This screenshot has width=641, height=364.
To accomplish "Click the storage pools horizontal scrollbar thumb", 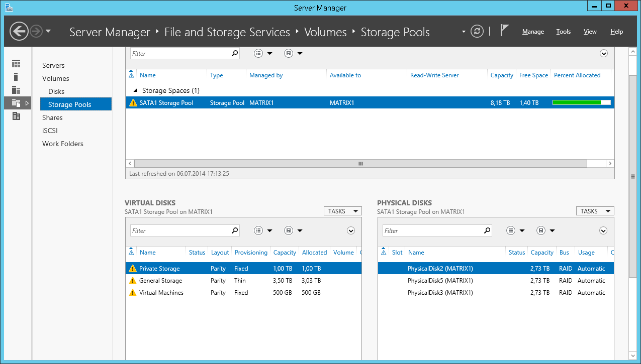I will point(360,164).
